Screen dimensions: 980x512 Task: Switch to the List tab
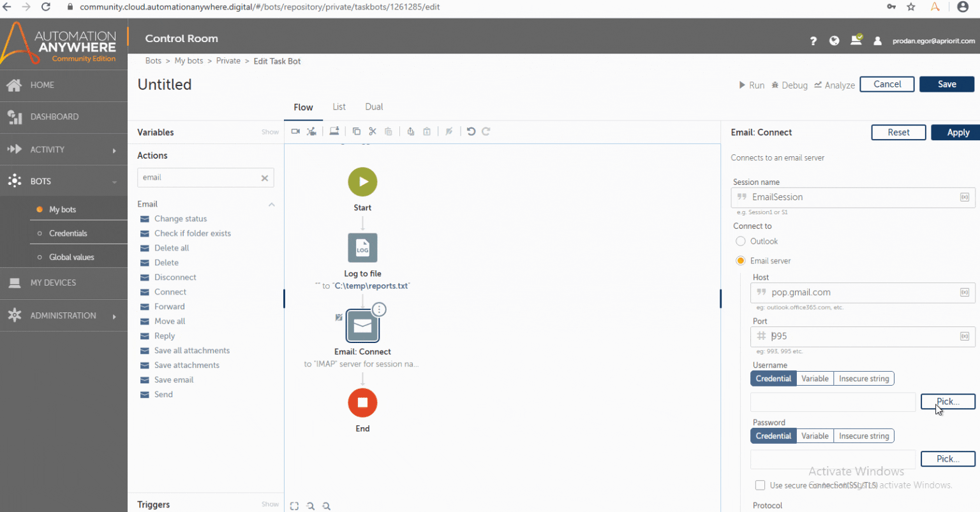pos(339,106)
